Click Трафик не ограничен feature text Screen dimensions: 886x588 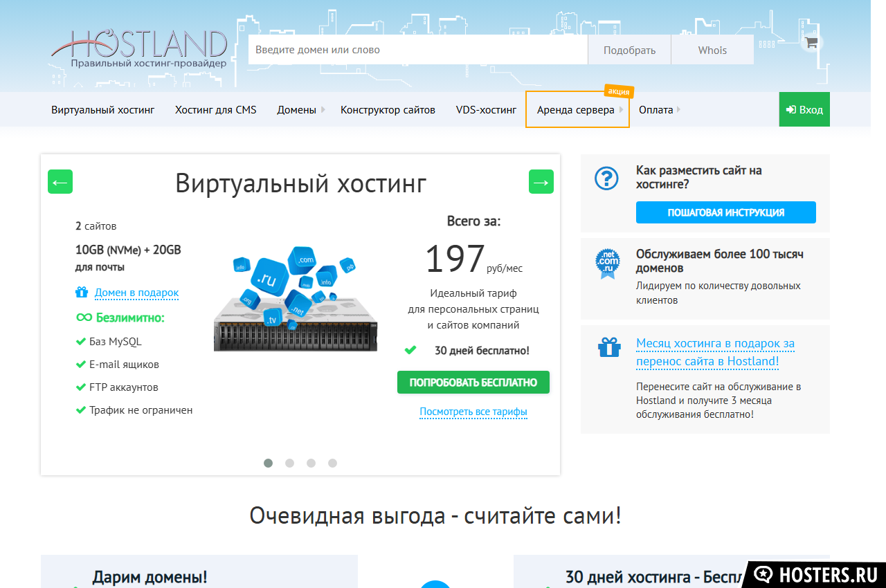pos(141,410)
